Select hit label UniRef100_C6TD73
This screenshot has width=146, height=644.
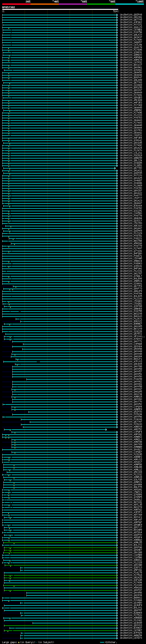(131, 638)
